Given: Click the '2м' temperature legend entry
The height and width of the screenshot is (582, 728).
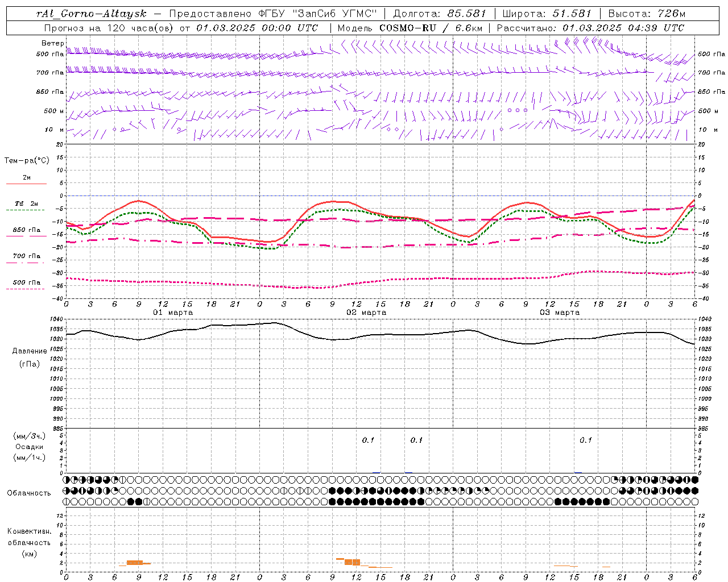Looking at the screenshot, I should [27, 178].
